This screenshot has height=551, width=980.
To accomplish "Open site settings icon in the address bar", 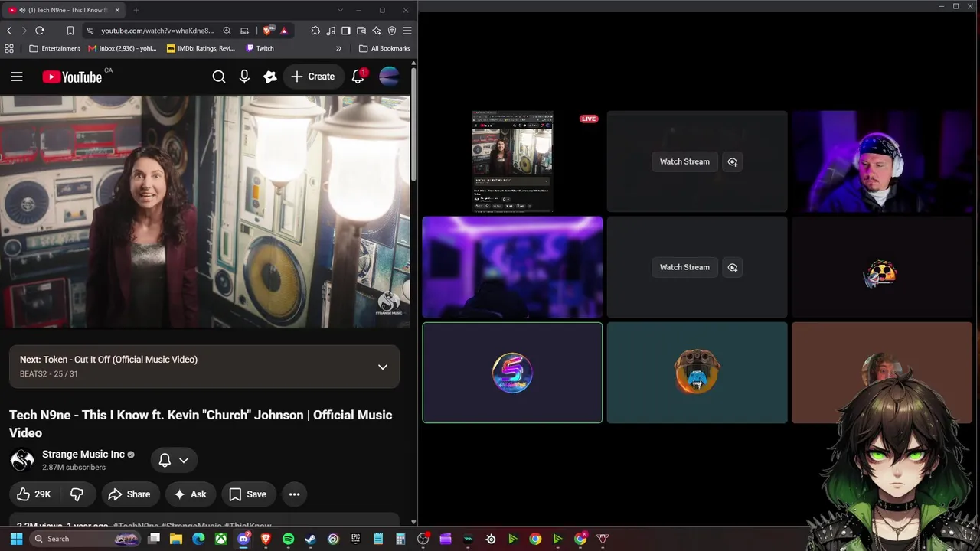I will click(90, 31).
